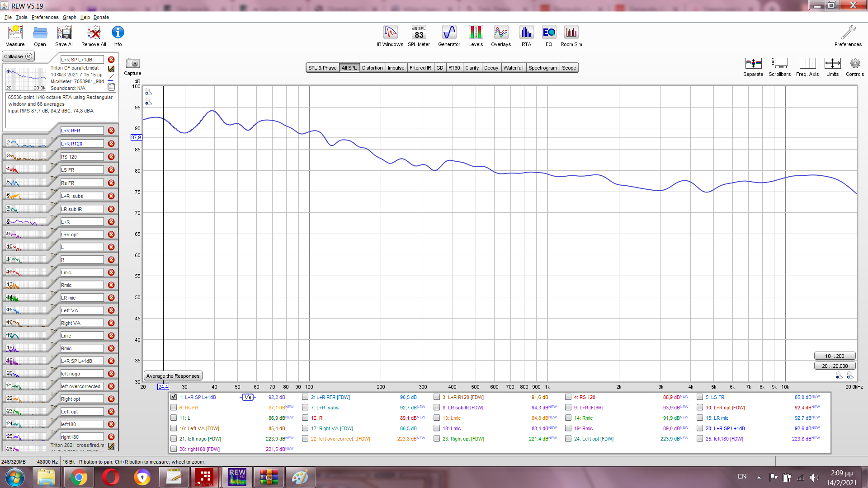Click the L+R R120 name field
The image size is (868, 488).
tap(82, 144)
